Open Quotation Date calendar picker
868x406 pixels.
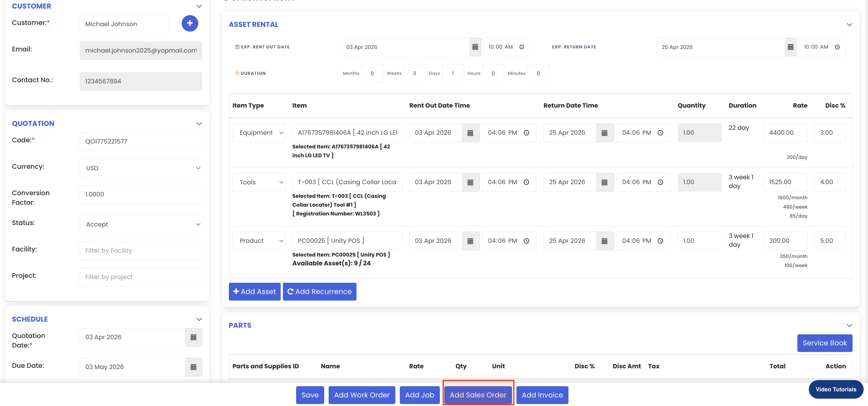tap(193, 337)
